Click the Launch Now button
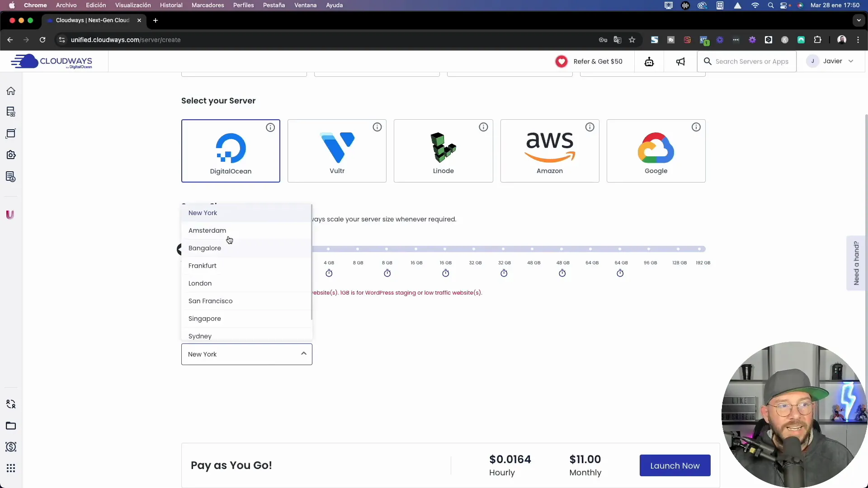 (x=675, y=465)
